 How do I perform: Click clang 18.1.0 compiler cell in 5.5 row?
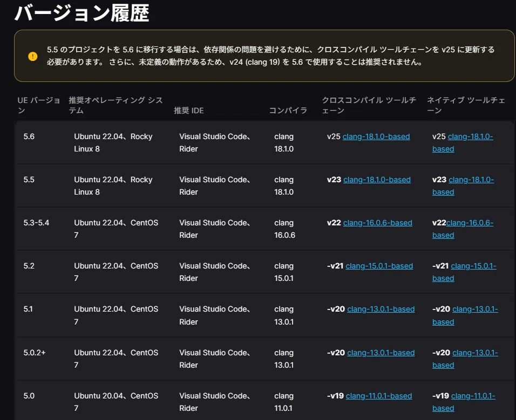pos(284,185)
